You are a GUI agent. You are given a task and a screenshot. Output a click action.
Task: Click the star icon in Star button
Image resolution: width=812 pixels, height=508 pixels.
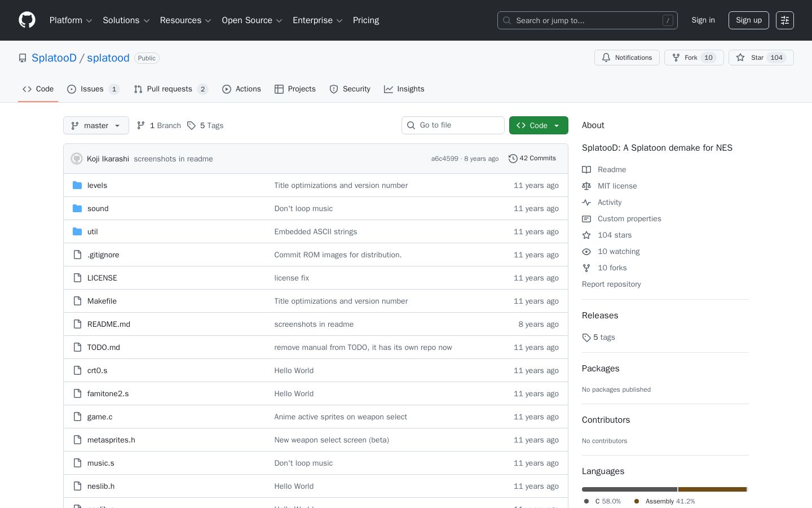coord(740,58)
